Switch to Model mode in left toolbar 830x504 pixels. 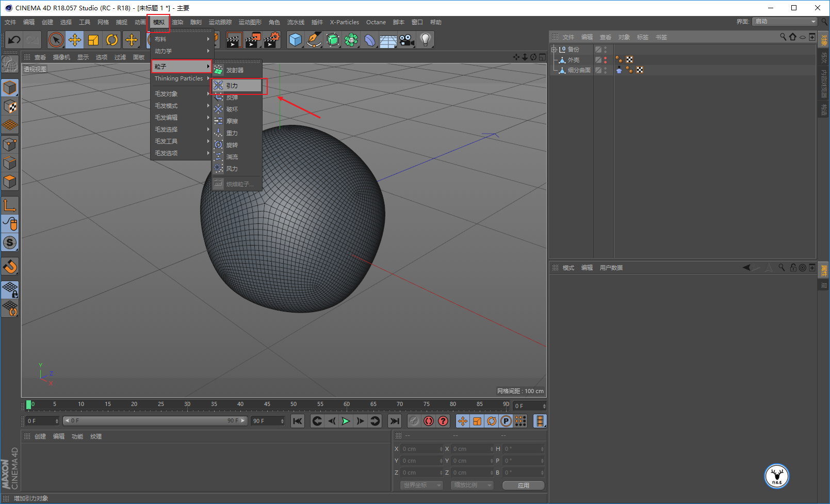tap(10, 88)
